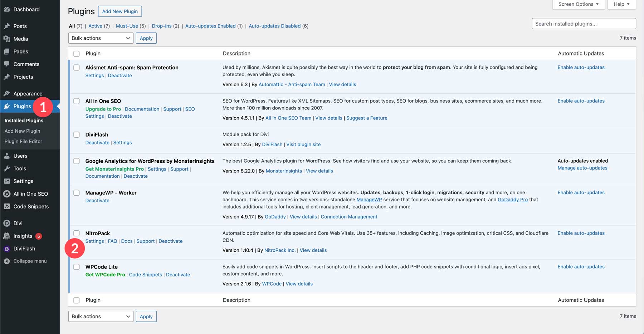Open the top Bulk actions dropdown
644x334 pixels.
(101, 38)
